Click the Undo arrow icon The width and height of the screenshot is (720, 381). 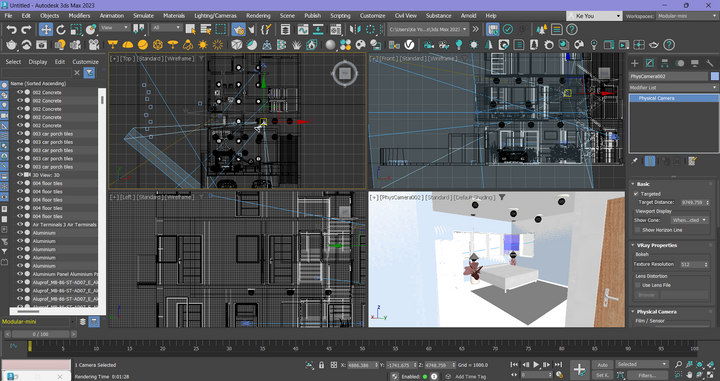11,30
